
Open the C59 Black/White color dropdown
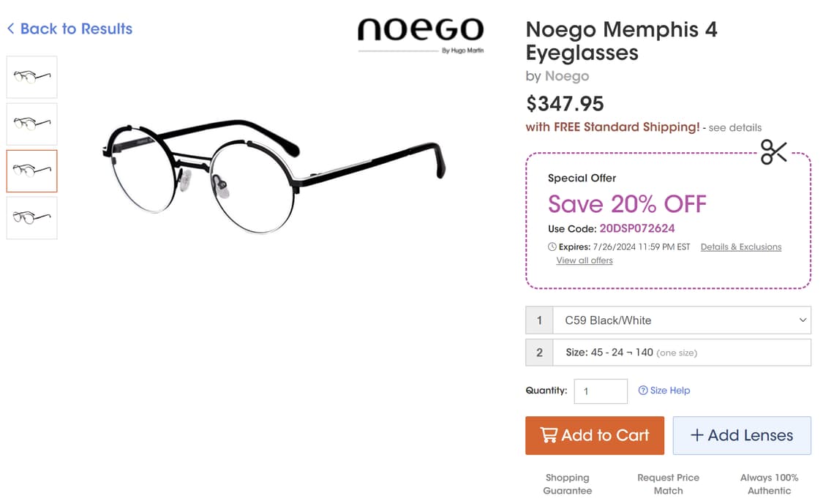click(680, 320)
